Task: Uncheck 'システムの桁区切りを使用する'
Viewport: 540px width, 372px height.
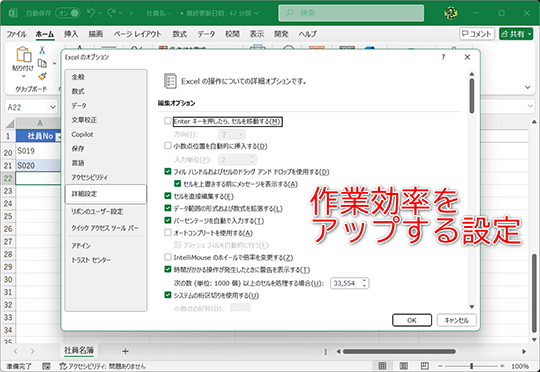Action: 168,295
